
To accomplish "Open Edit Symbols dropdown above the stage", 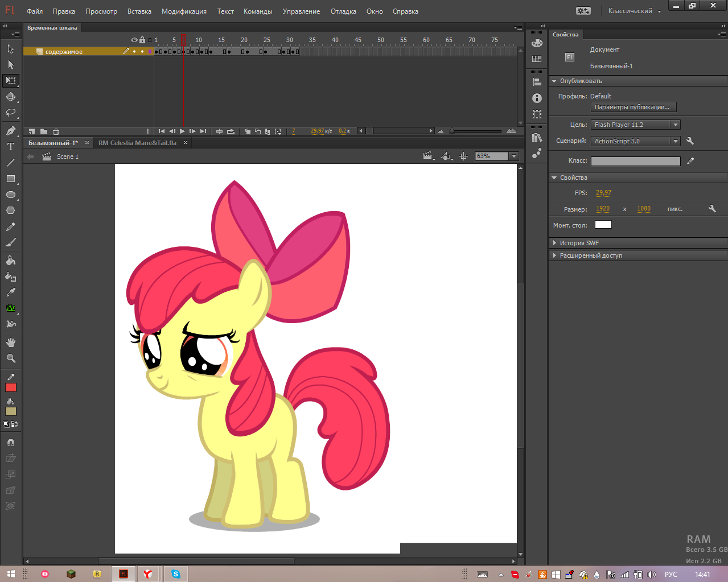I will click(x=447, y=156).
